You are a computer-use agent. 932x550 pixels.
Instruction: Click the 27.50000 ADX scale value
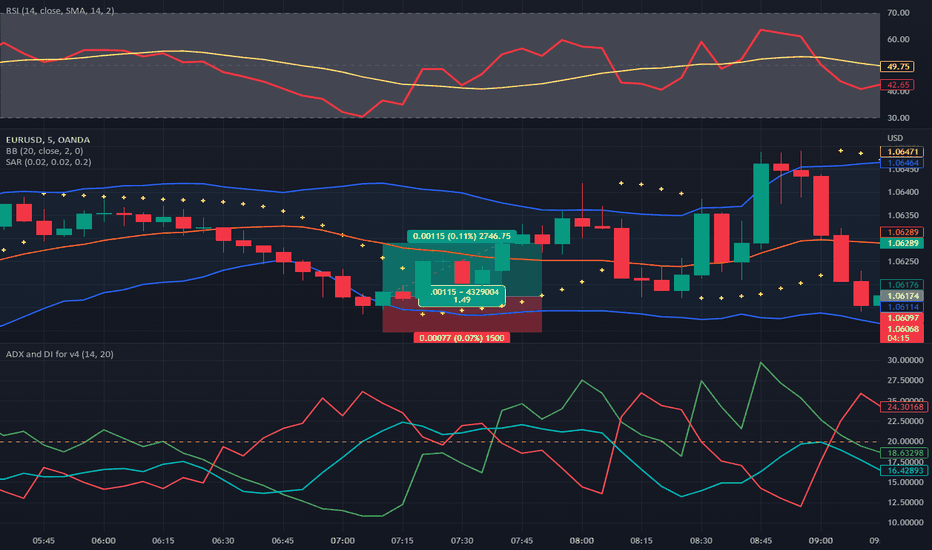[x=905, y=380]
